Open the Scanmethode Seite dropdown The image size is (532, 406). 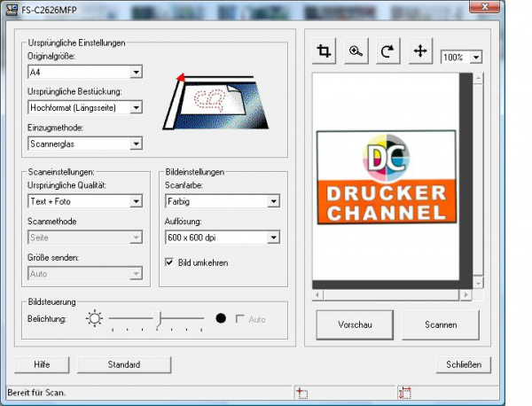click(85, 238)
